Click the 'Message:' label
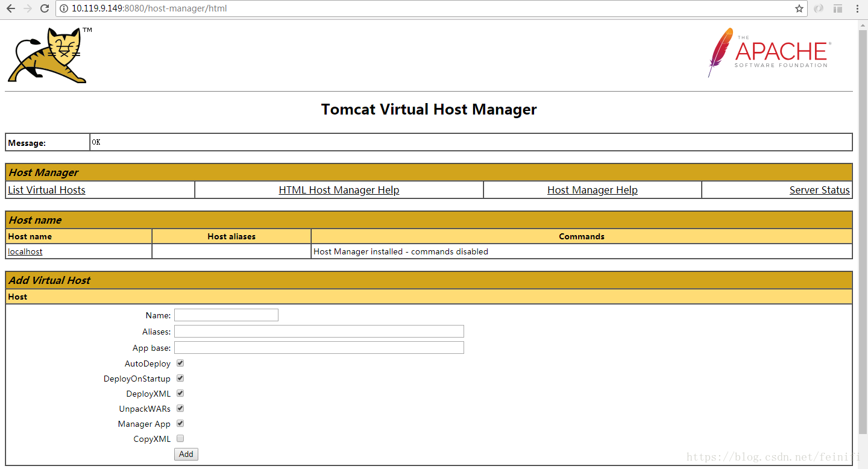Viewport: 868px width, 469px height. [x=27, y=143]
